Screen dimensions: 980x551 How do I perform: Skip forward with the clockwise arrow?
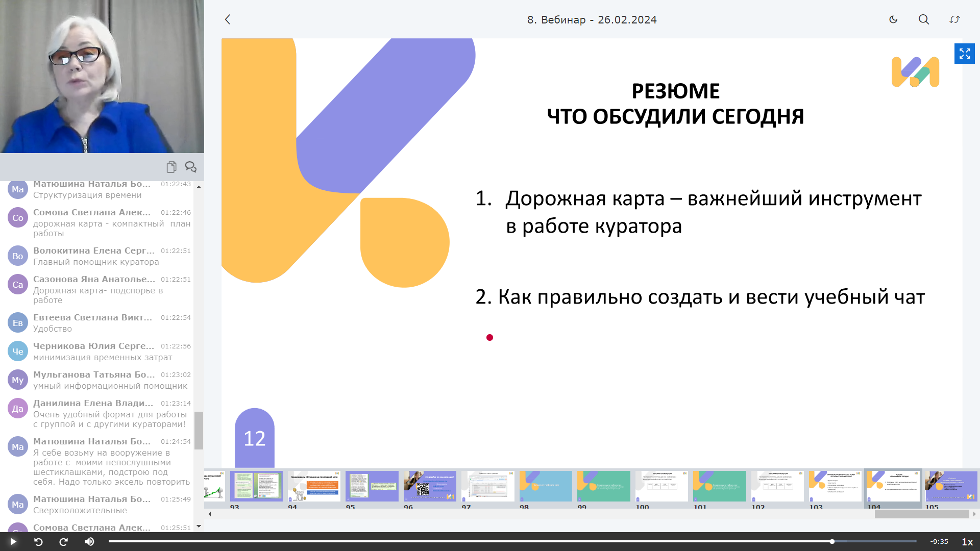pos(64,542)
